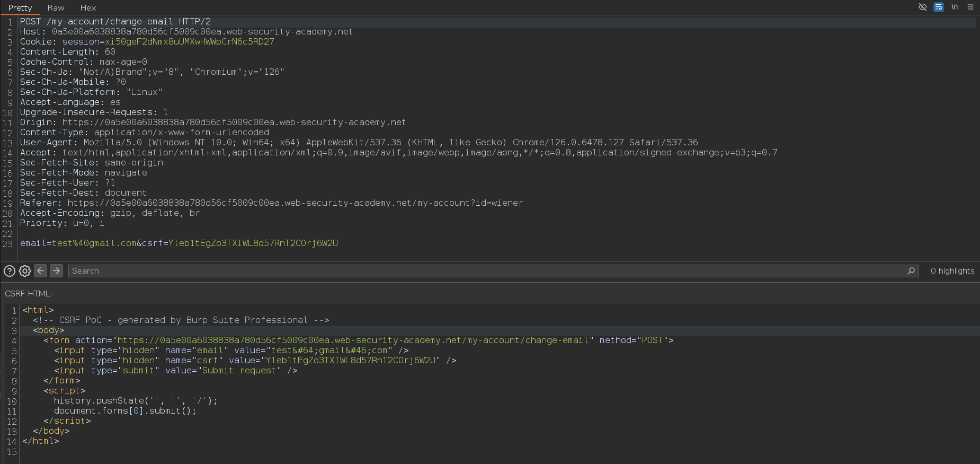Click the Content-Type header line
The height and width of the screenshot is (464, 980).
145,133
